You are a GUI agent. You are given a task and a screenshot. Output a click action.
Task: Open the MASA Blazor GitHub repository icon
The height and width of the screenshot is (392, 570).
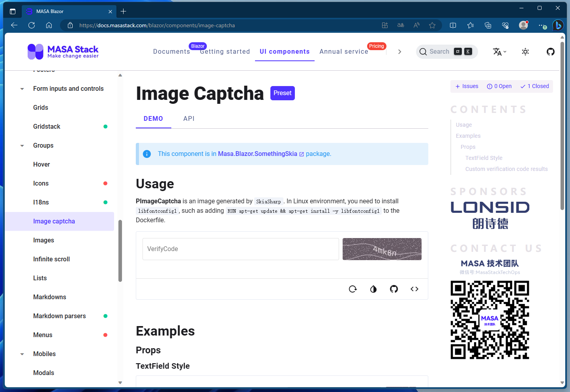(550, 51)
